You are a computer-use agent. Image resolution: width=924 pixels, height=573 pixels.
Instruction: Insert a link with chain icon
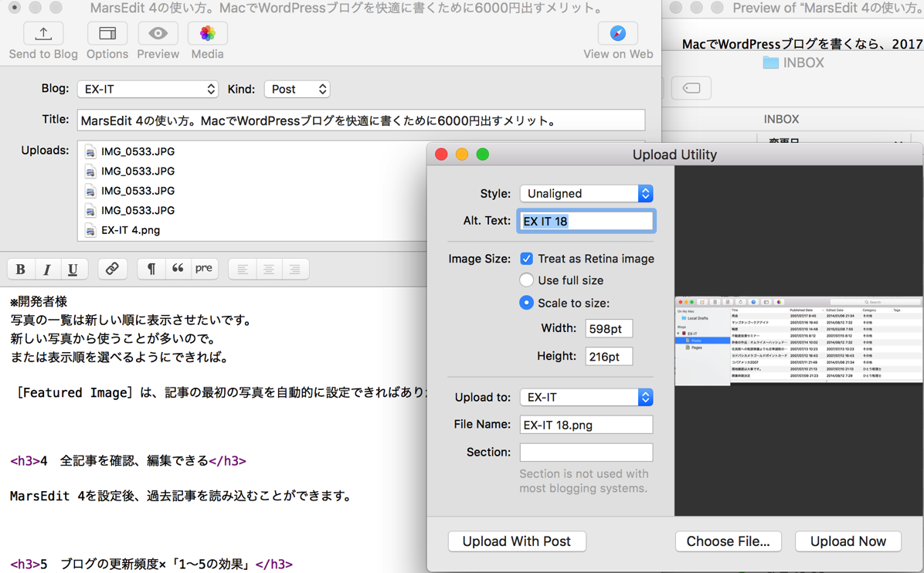pyautogui.click(x=112, y=270)
